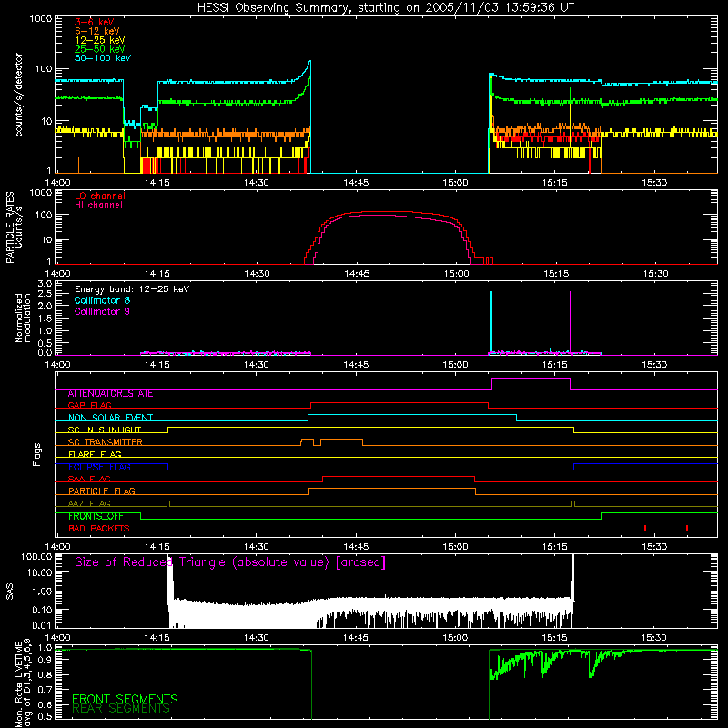Click the 1000 tick label of the counts plot

[41, 19]
